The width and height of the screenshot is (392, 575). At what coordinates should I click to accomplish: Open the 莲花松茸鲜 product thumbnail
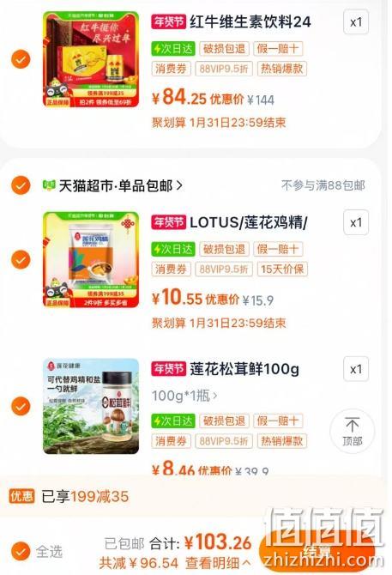pyautogui.click(x=91, y=406)
